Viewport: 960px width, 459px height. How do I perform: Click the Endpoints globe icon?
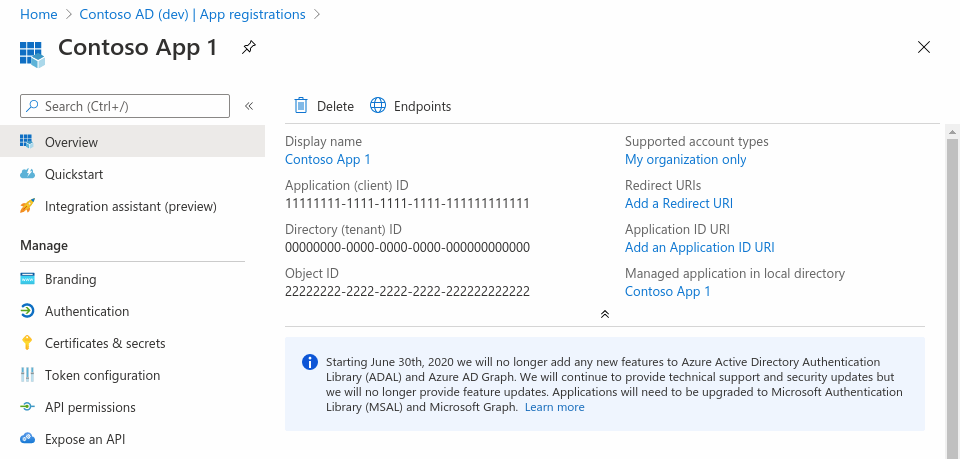[x=378, y=106]
